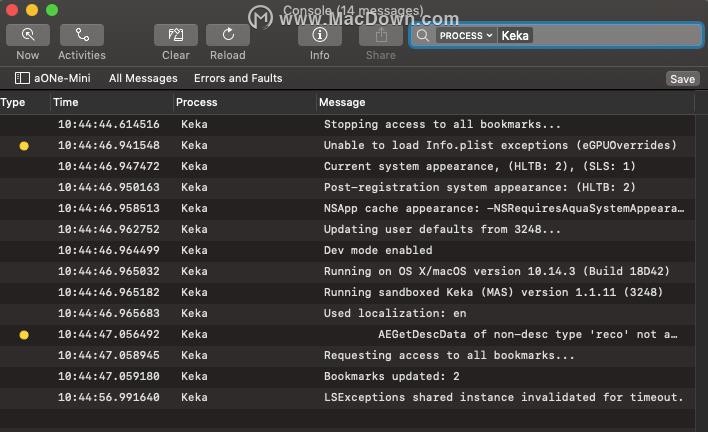Click timestamp 10:44:46.964499
The height and width of the screenshot is (432, 708).
(x=109, y=251)
